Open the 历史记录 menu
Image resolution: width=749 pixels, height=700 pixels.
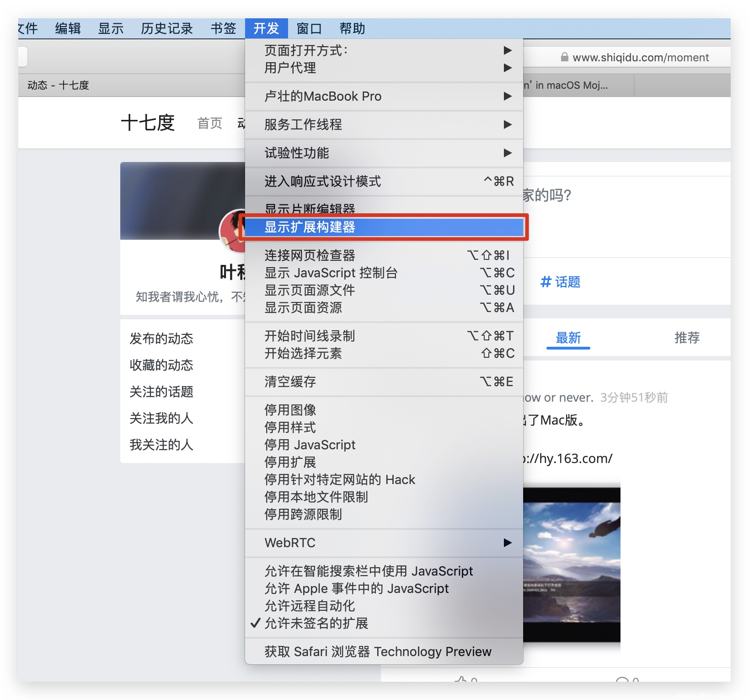click(167, 28)
